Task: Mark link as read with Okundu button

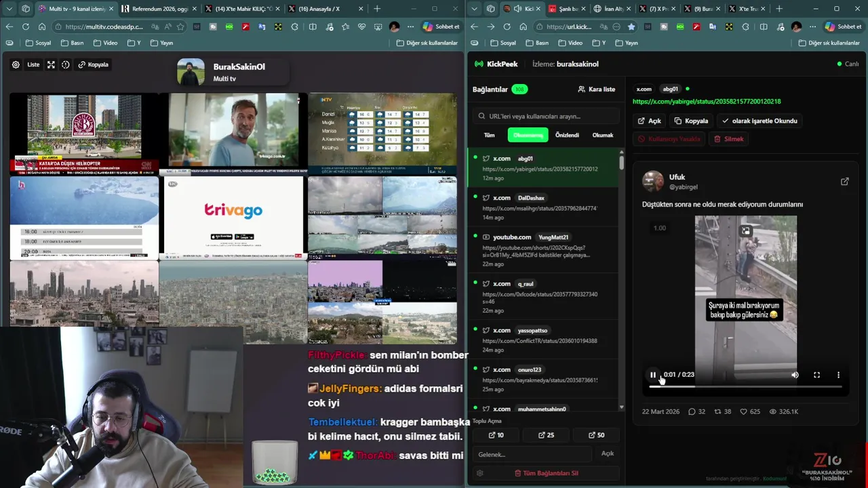Action: pos(759,121)
